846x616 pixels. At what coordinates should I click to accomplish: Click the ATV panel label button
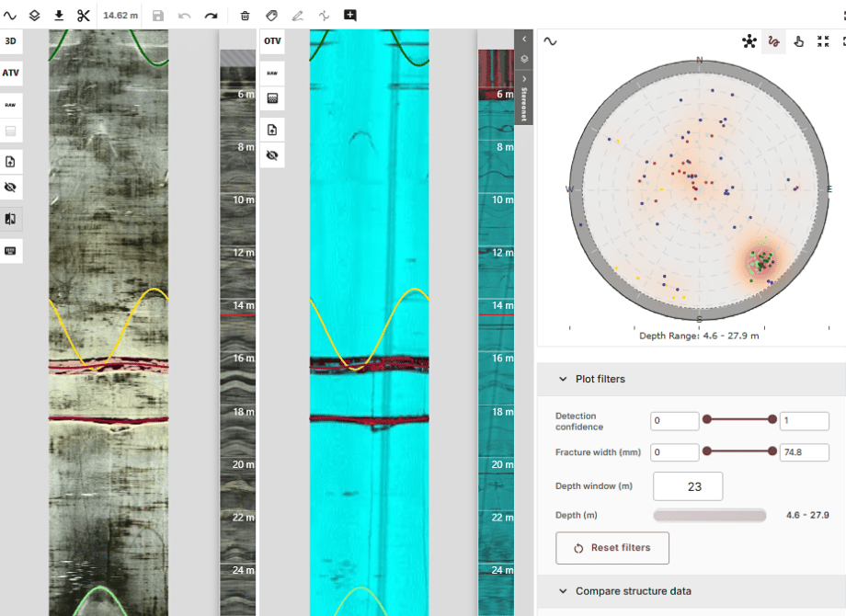(x=11, y=73)
